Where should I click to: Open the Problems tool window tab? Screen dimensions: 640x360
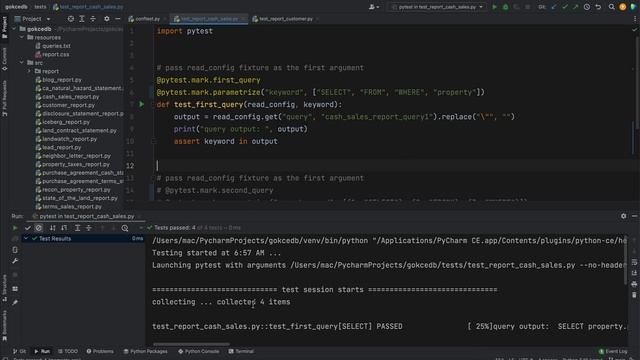tap(100, 351)
